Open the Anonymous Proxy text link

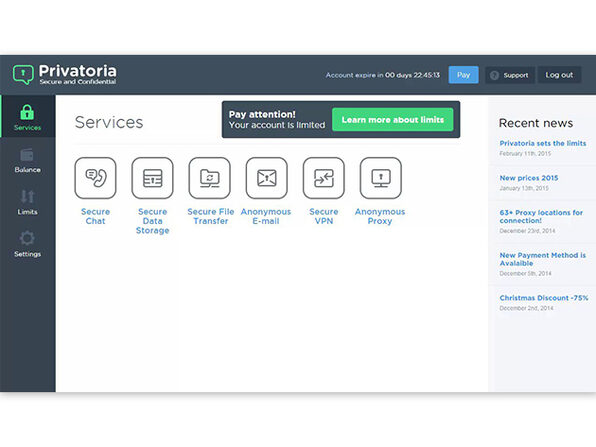380,216
